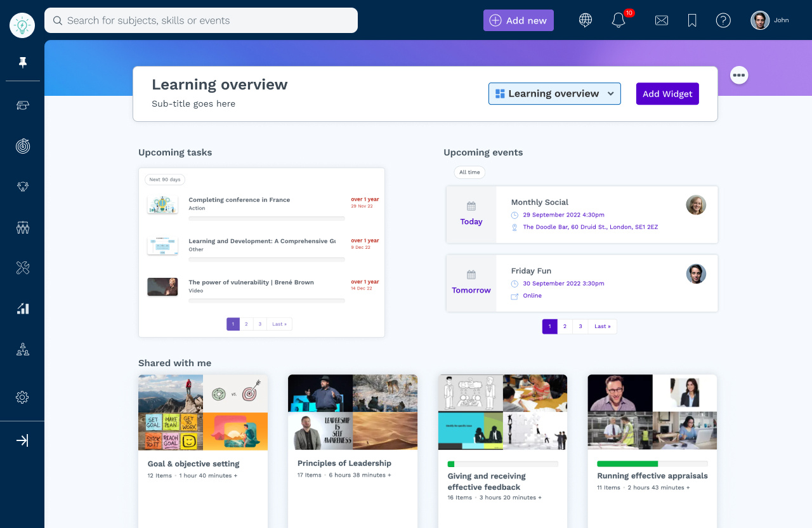
Task: Open the language globe icon in top bar
Action: pyautogui.click(x=585, y=20)
